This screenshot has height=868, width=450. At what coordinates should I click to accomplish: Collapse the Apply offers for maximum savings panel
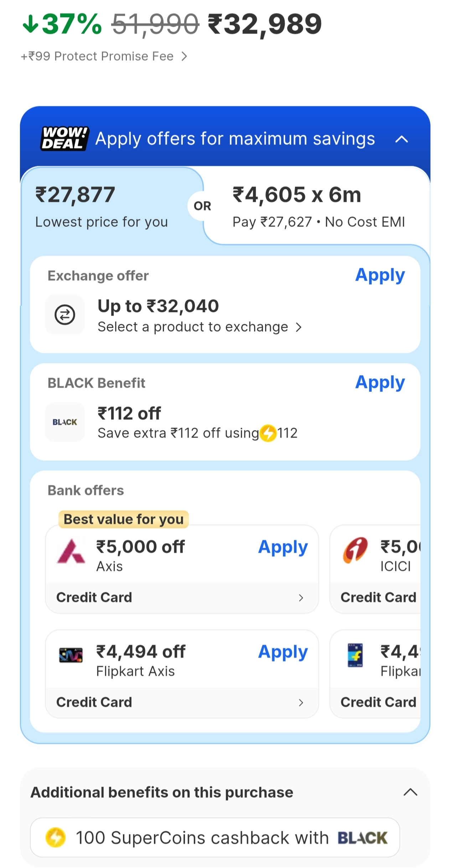(402, 139)
